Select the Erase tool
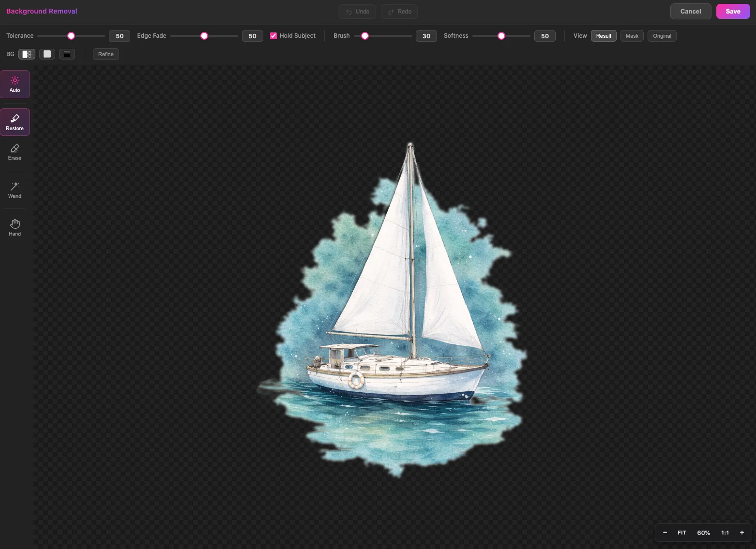Image resolution: width=756 pixels, height=549 pixels. coord(15,152)
